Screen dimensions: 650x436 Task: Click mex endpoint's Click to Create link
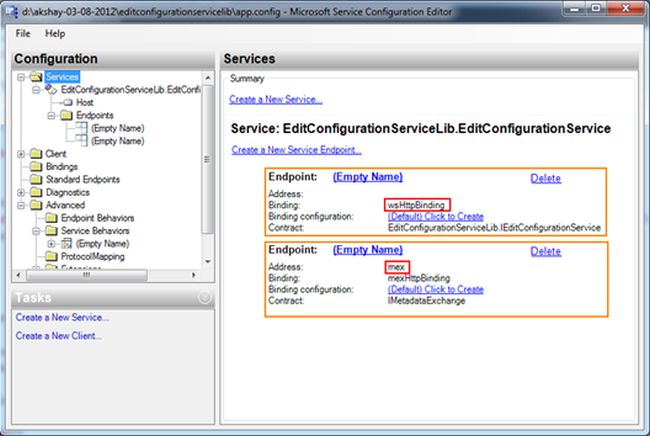coord(436,289)
